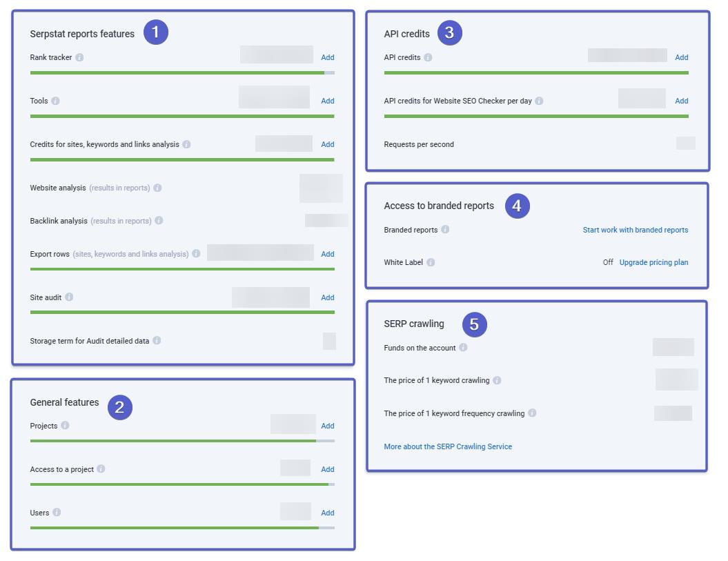Add more API credits
The image size is (728, 561).
pyautogui.click(x=681, y=57)
